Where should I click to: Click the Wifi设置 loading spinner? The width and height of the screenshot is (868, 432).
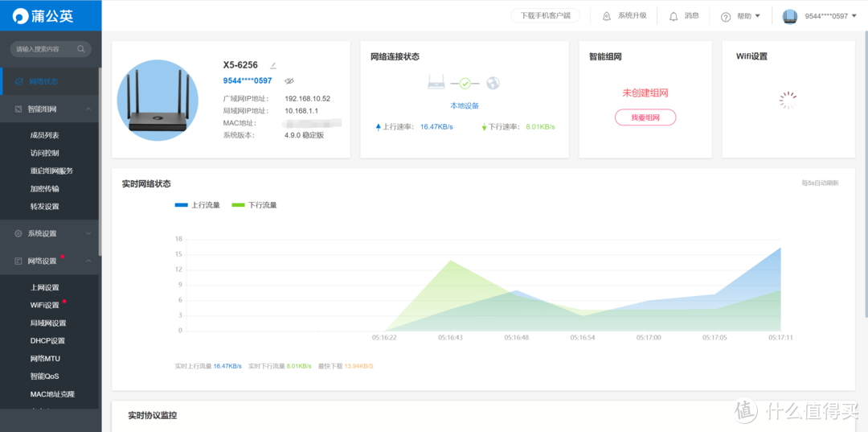tap(788, 100)
